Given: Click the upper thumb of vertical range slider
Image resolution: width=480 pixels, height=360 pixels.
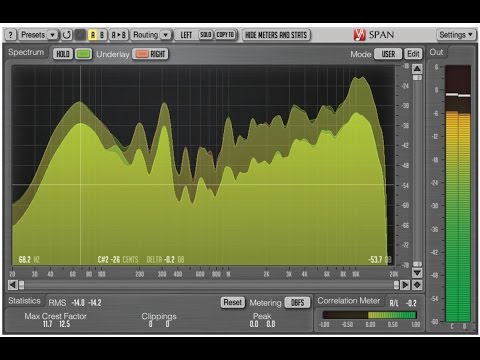Looking at the screenshot, I should pyautogui.click(x=417, y=78).
